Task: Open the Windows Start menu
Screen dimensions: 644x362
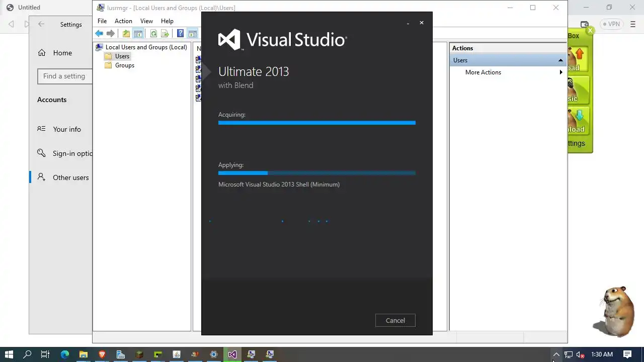Action: [9, 354]
